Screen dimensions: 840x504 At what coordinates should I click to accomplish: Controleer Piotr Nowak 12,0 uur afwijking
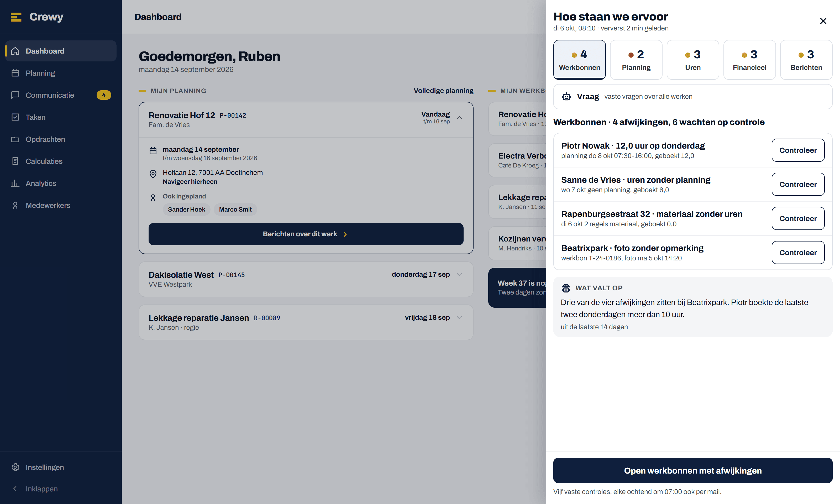click(x=798, y=150)
